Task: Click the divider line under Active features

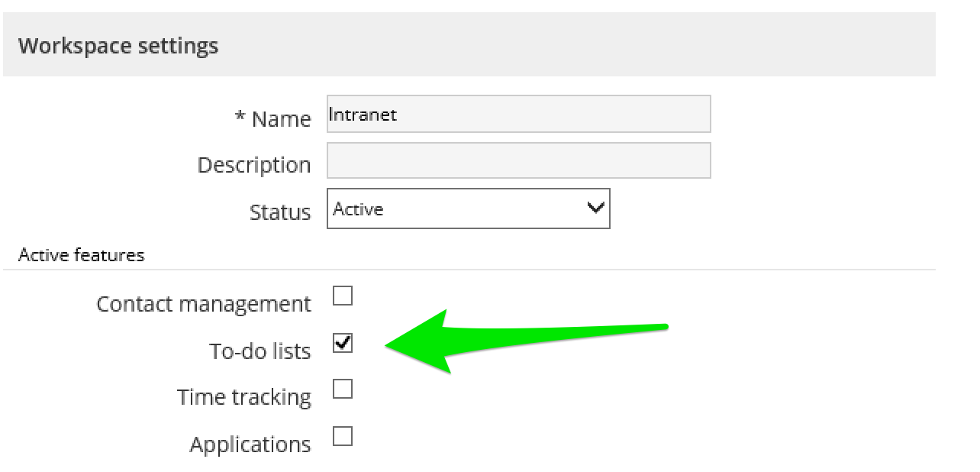Action: tap(469, 270)
